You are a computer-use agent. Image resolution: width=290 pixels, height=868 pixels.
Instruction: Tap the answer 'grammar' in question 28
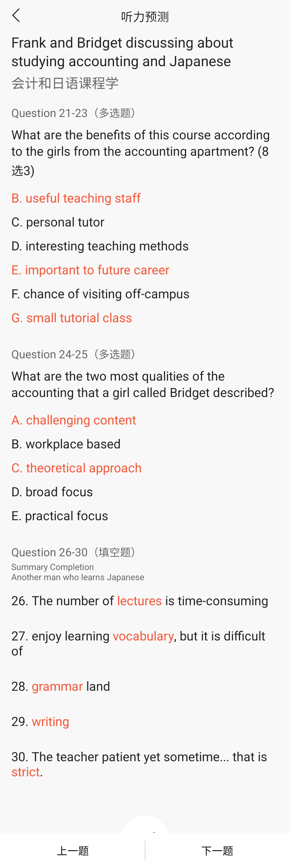[57, 686]
